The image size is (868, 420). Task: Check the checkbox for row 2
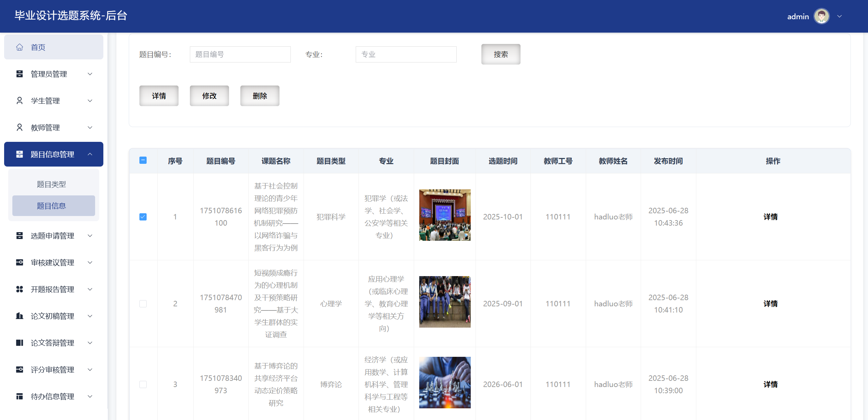[x=143, y=304]
